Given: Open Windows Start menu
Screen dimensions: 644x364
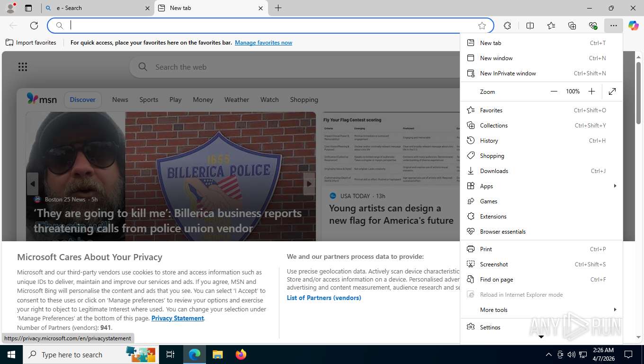Looking at the screenshot, I should pyautogui.click(x=11, y=355).
